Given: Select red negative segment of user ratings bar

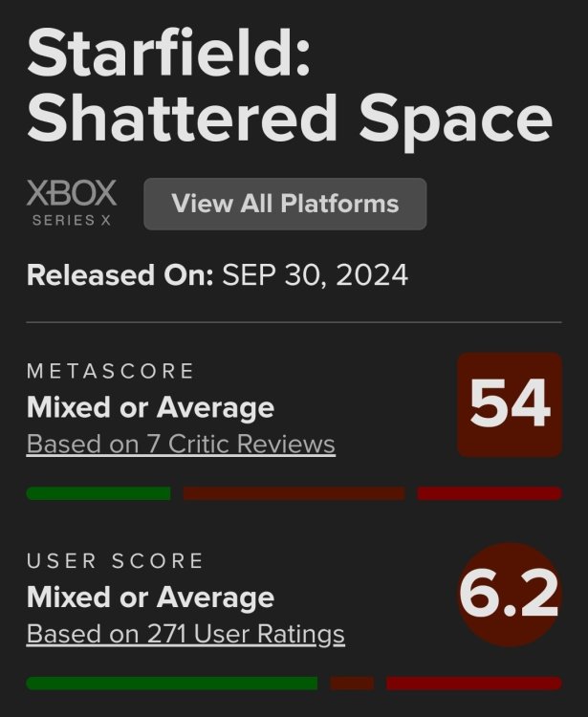Looking at the screenshot, I should (x=473, y=684).
